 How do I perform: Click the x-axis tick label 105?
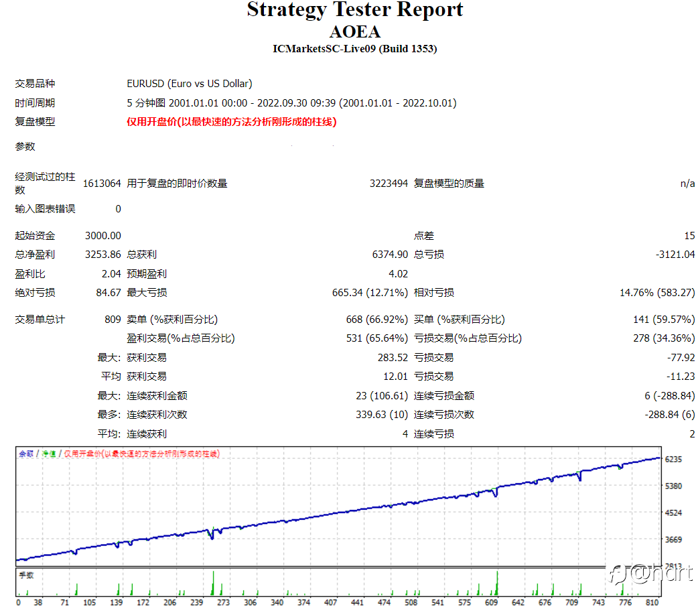(89, 602)
